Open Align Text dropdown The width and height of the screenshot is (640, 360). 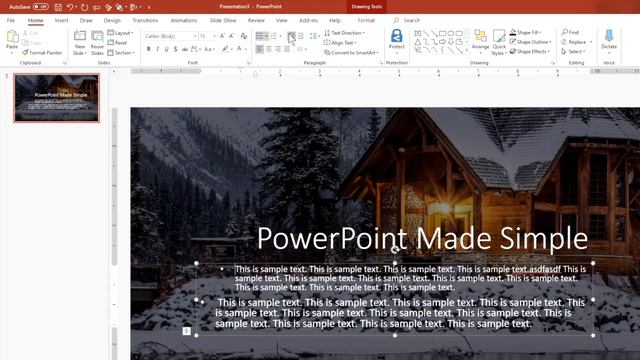coord(340,42)
